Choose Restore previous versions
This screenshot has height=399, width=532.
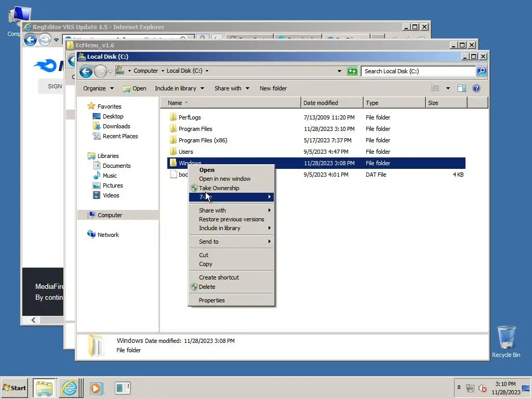pos(231,219)
